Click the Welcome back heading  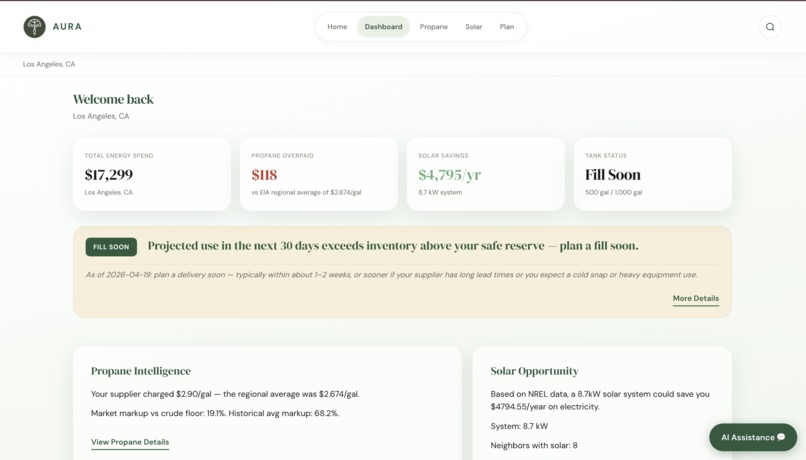click(113, 99)
